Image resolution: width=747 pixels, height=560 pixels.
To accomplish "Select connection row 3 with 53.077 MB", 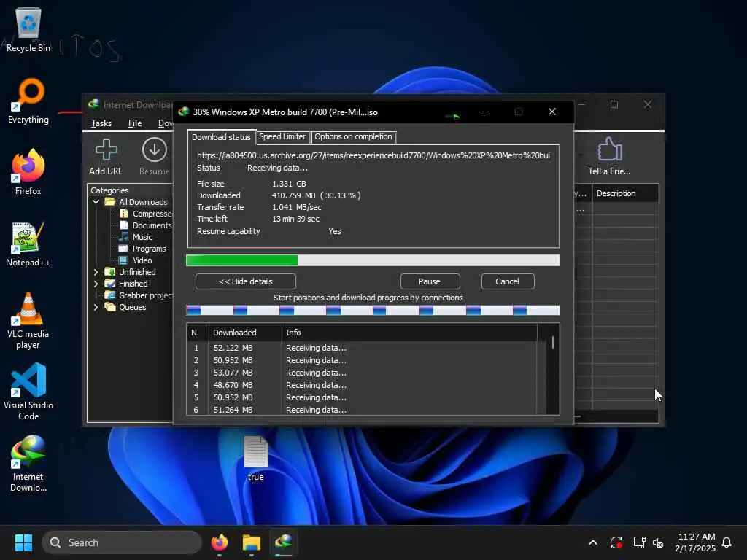I will (x=362, y=373).
